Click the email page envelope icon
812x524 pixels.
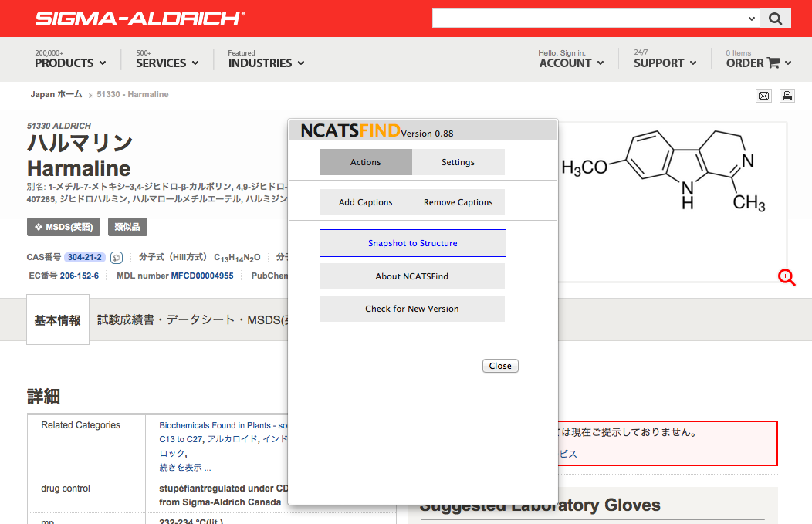[764, 96]
